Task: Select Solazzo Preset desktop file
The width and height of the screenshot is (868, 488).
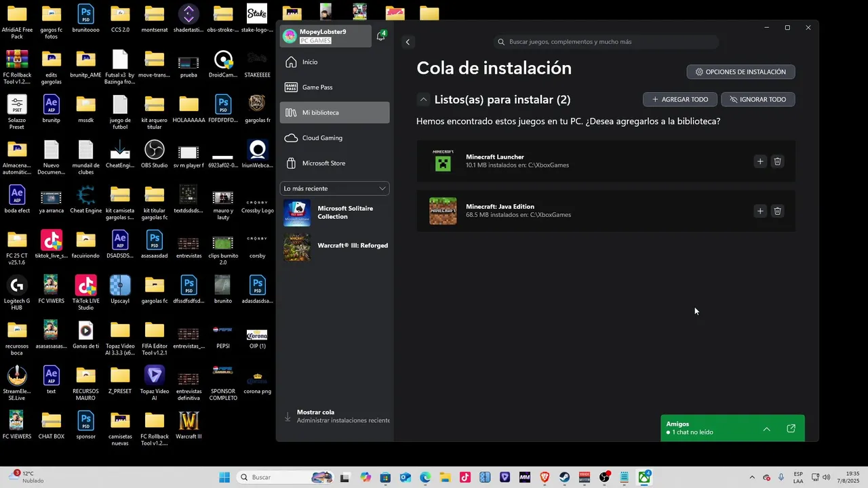Action: pyautogui.click(x=17, y=113)
